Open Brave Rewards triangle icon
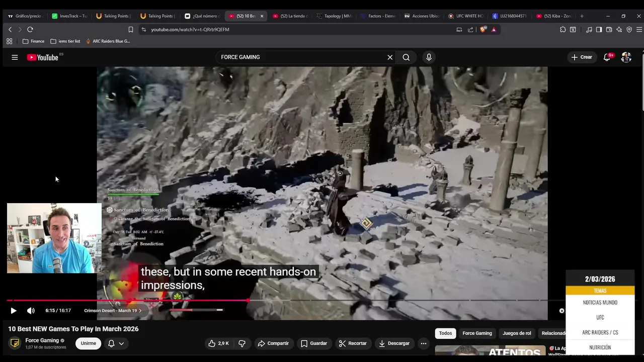The height and width of the screenshot is (362, 644). [494, 30]
